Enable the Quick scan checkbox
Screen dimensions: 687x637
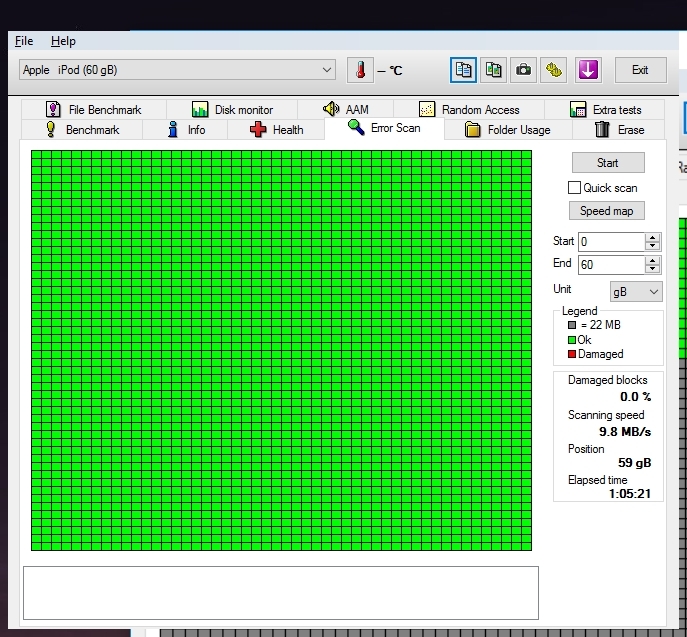574,188
